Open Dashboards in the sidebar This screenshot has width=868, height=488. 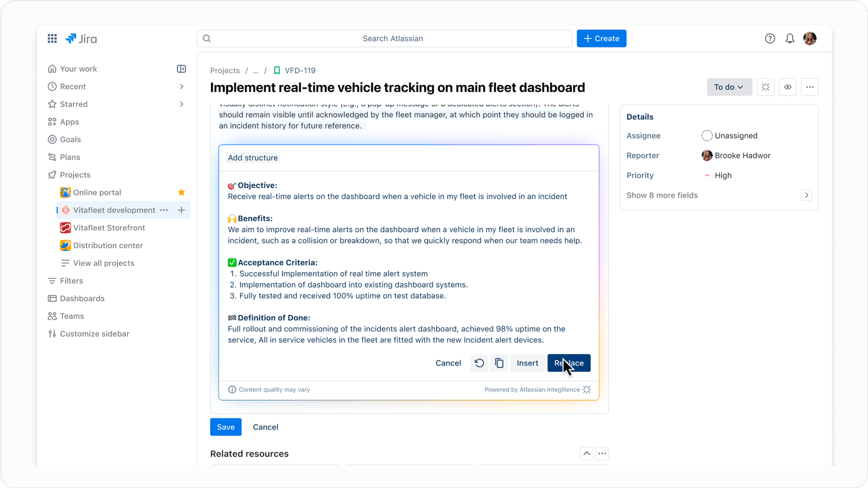coord(82,298)
